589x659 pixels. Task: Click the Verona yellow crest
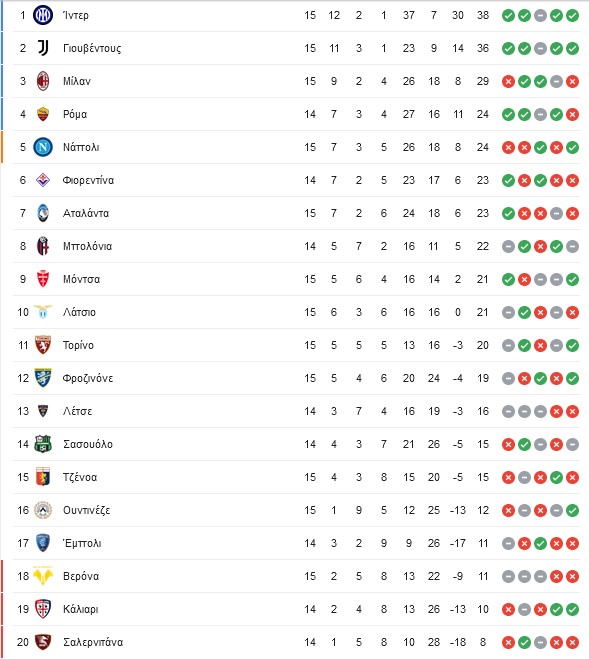point(43,576)
